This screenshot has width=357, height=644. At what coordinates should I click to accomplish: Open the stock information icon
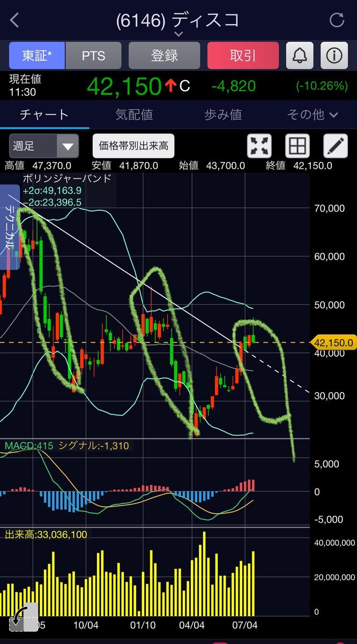click(x=334, y=55)
